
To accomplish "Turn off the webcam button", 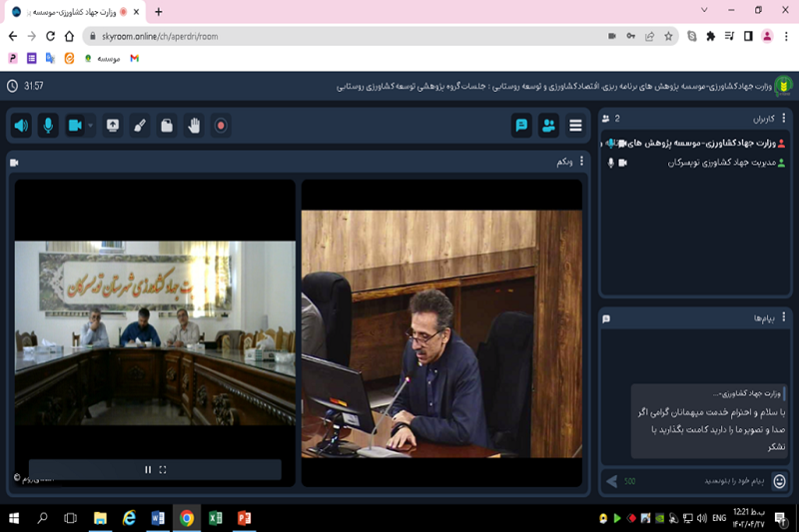I will coord(74,126).
